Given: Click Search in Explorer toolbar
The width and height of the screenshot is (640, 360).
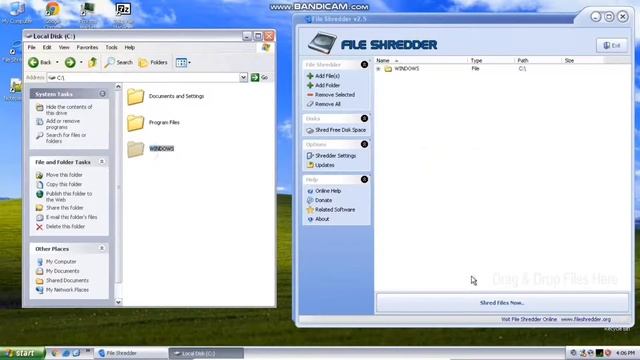Looking at the screenshot, I should coord(119,62).
